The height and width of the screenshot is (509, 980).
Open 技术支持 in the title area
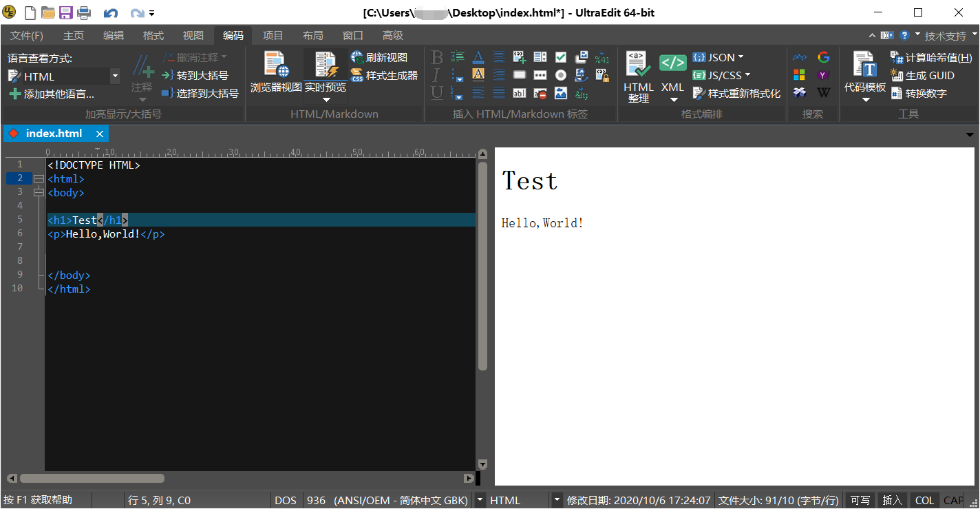(946, 36)
